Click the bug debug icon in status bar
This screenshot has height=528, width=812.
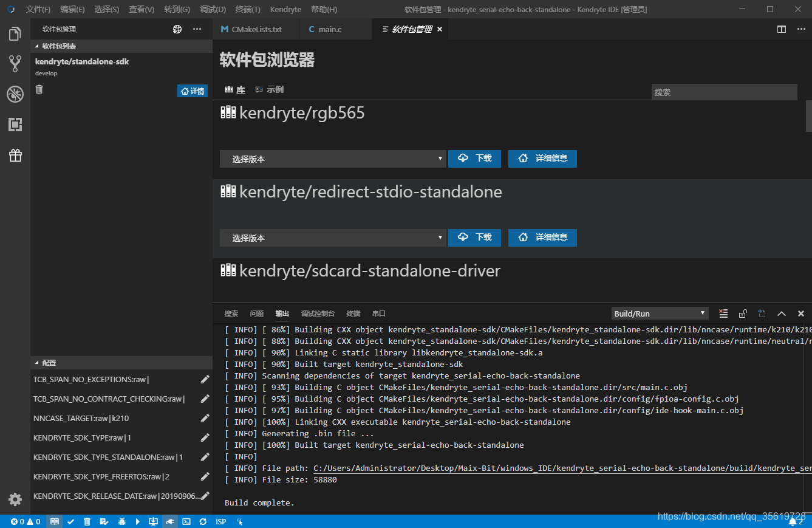pyautogui.click(x=121, y=521)
